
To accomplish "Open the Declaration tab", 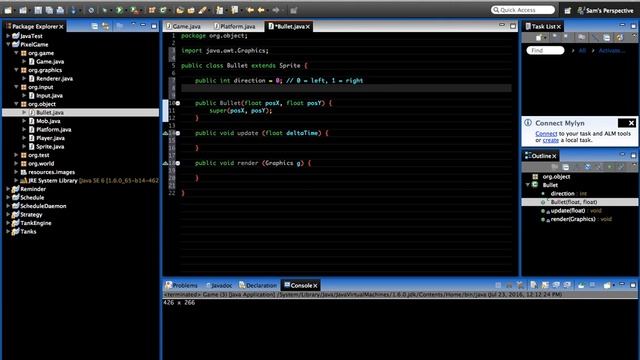I will click(258, 285).
